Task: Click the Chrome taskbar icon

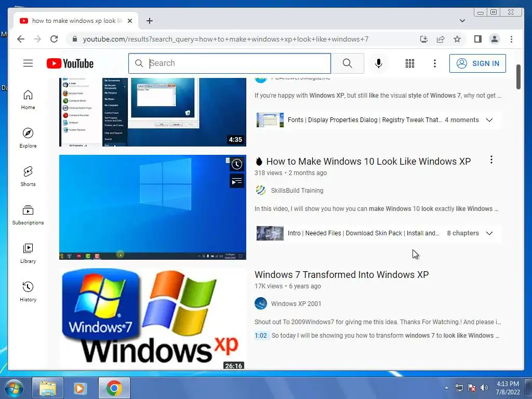Action: (x=114, y=388)
